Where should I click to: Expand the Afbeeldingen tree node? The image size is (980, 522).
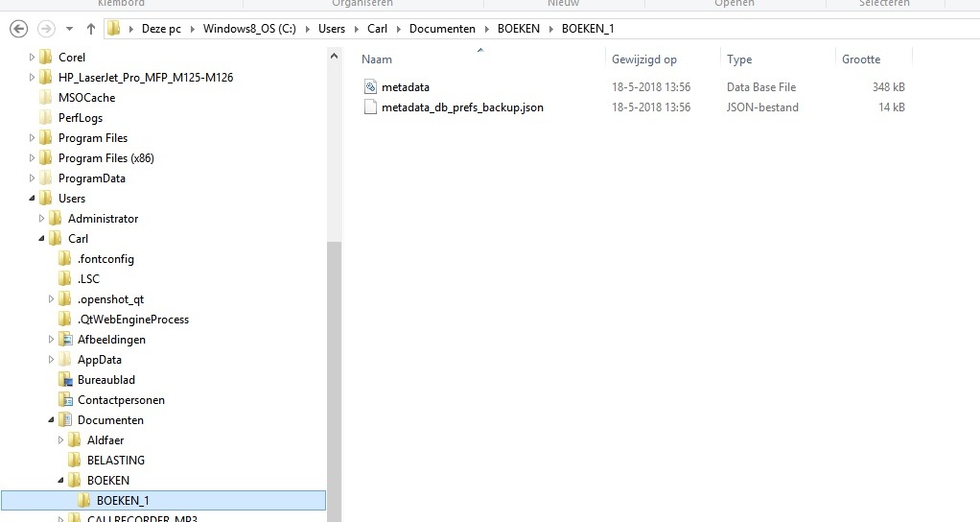[51, 340]
